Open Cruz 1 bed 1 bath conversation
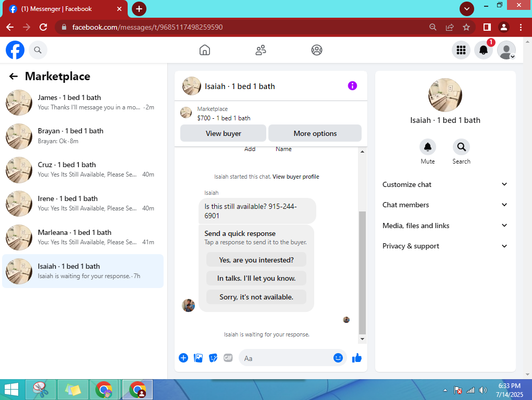Screen dimensions: 532x400 83,170
